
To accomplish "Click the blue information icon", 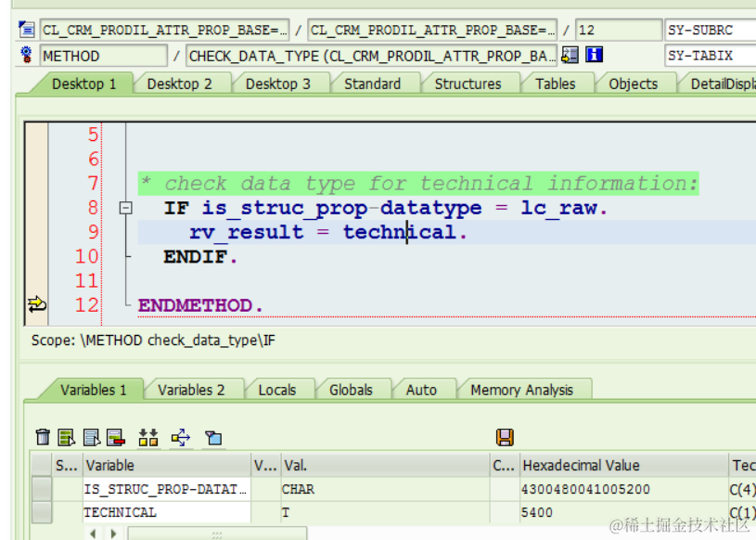I will click(x=594, y=55).
